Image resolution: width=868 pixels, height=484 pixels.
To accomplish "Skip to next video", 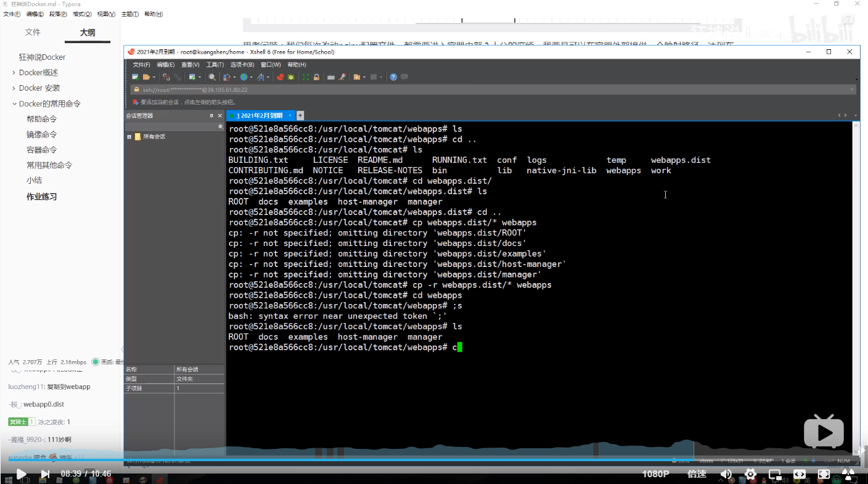I will [x=45, y=474].
